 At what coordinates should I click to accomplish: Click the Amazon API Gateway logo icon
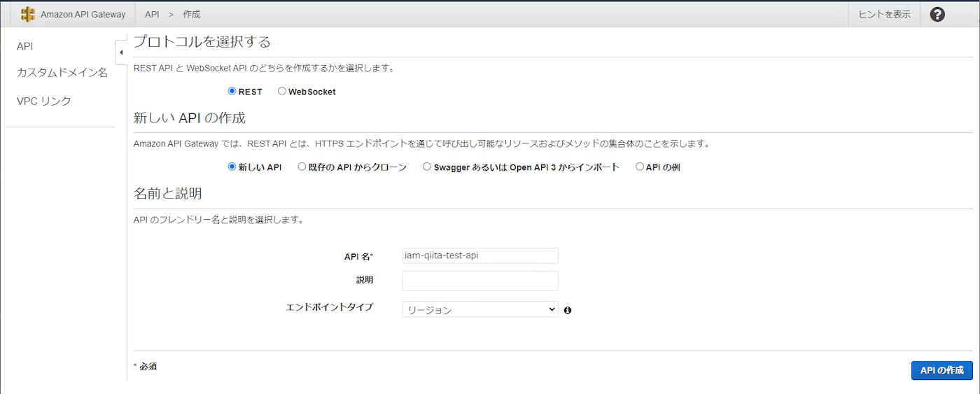click(x=28, y=15)
